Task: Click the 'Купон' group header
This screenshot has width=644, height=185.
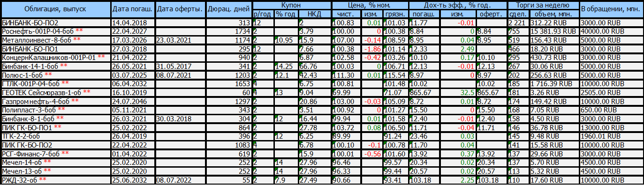Action: coord(291,5)
